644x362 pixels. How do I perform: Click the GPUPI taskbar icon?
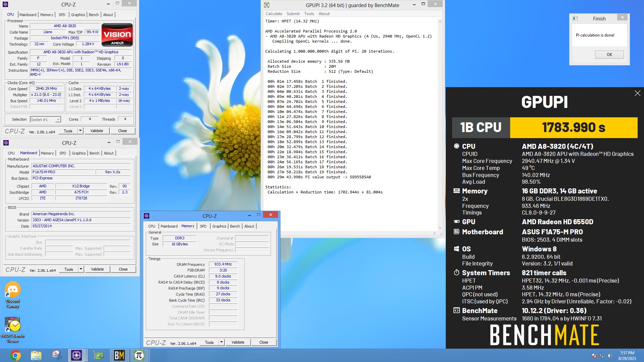click(x=139, y=355)
